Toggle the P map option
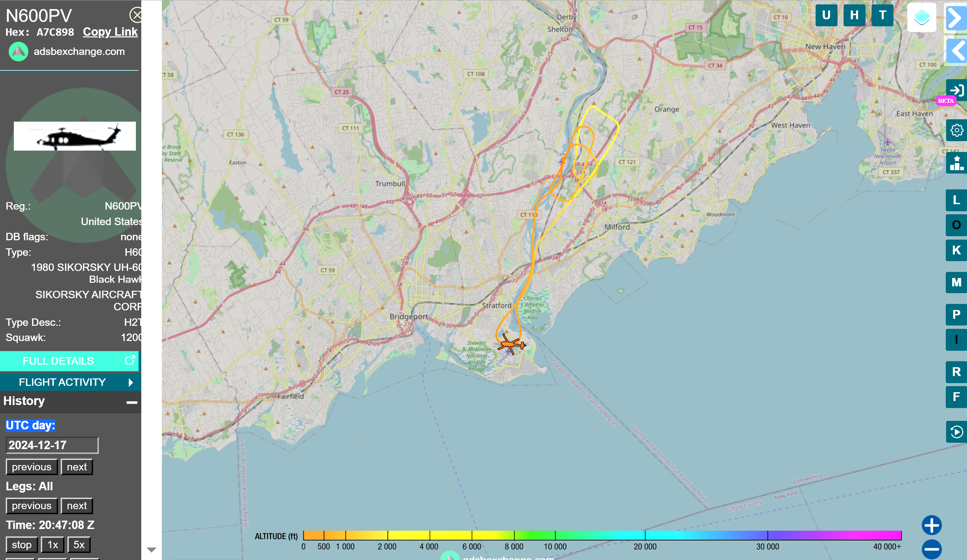The height and width of the screenshot is (560, 967). click(x=956, y=314)
